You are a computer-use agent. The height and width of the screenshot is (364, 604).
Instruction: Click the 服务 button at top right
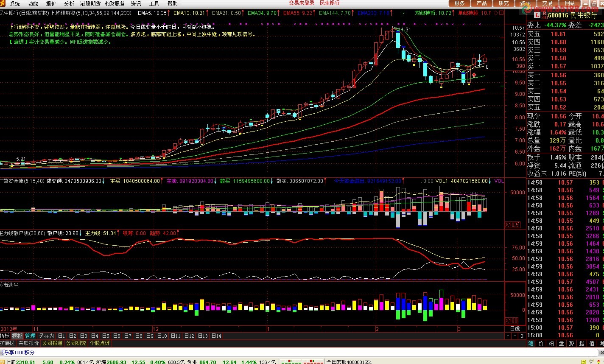[x=459, y=3]
